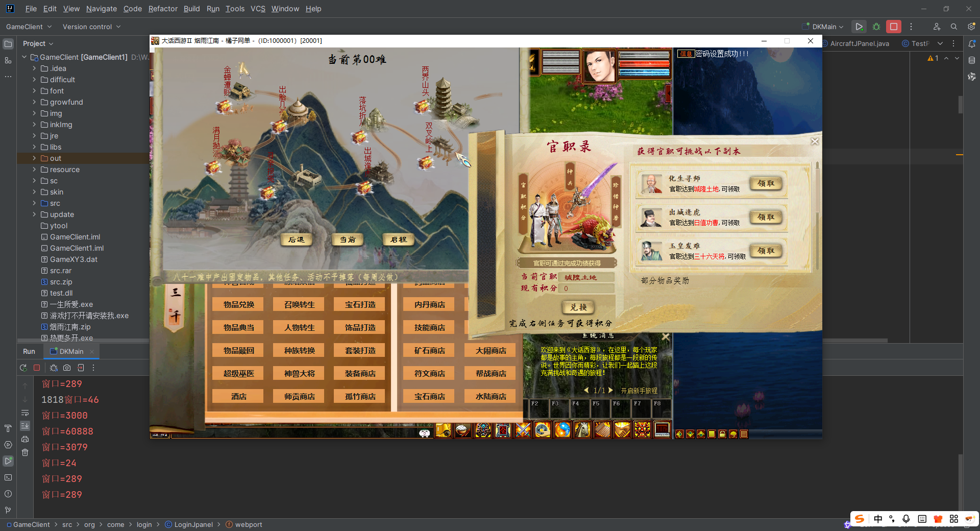Select the 烟雨江南.zip file in tree
This screenshot has height=531, width=980.
tap(70, 327)
